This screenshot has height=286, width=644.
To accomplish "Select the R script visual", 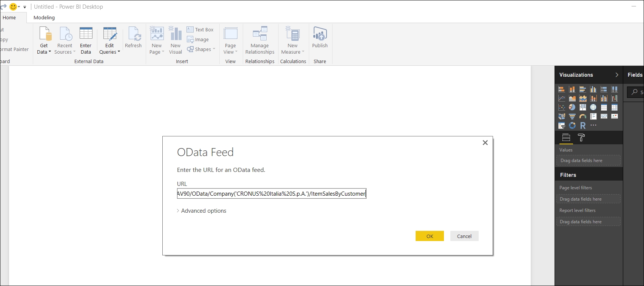I will [583, 125].
